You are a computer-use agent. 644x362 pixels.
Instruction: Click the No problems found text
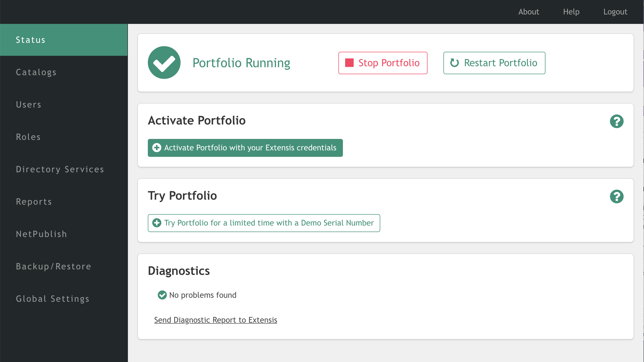[203, 295]
